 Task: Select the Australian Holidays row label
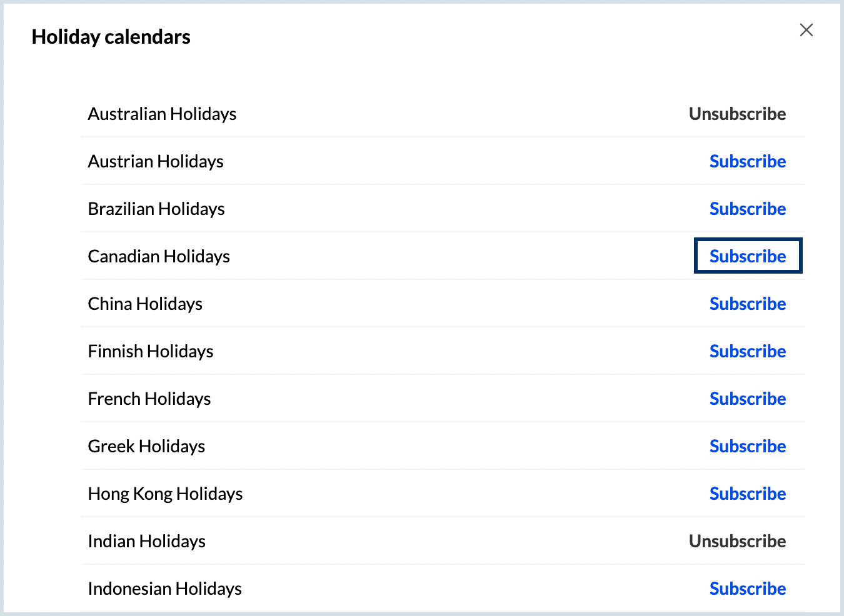tap(162, 114)
